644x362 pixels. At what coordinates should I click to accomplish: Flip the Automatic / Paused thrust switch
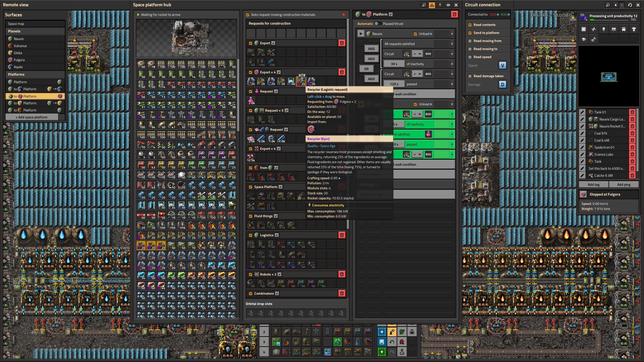tap(378, 24)
